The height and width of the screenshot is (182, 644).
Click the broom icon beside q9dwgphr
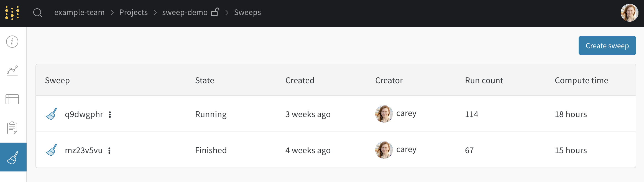(52, 114)
